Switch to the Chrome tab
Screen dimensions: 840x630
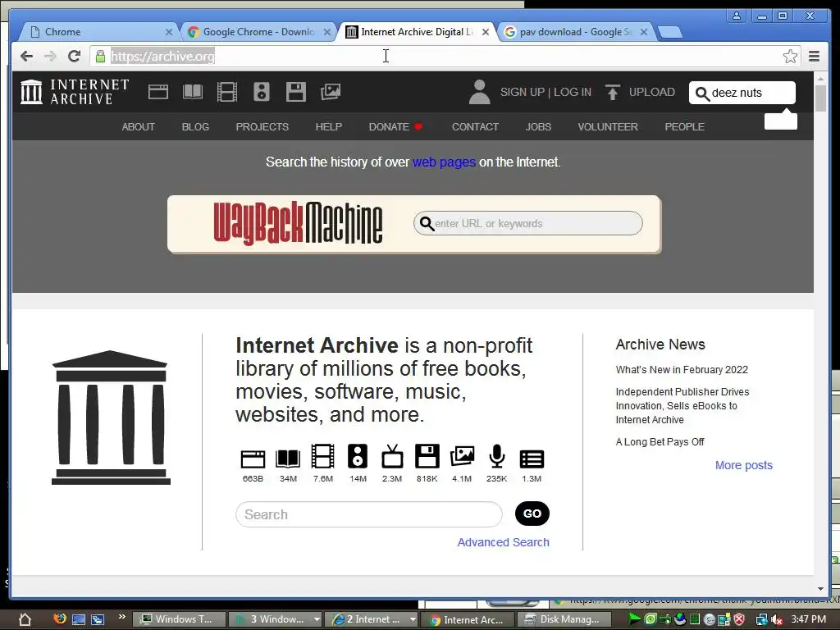(x=99, y=32)
